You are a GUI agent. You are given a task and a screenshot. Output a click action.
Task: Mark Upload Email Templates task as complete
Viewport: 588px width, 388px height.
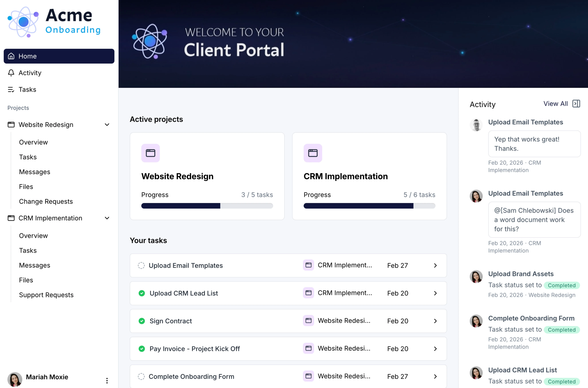(141, 266)
